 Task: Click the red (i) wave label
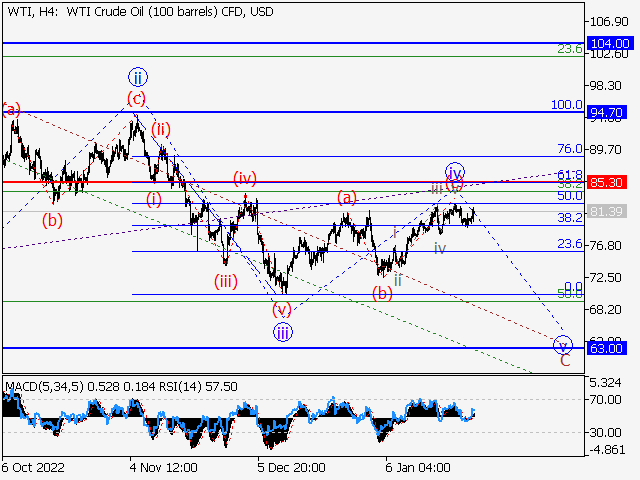(x=154, y=200)
